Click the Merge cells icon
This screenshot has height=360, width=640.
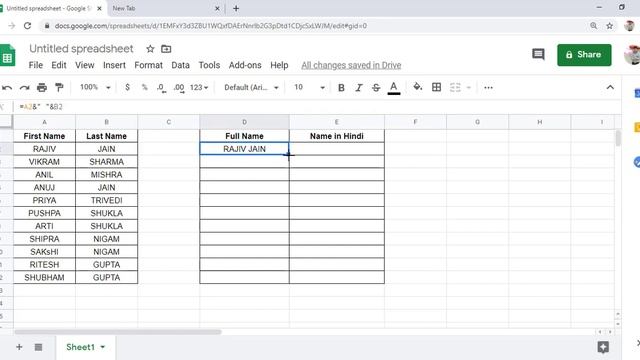click(455, 87)
